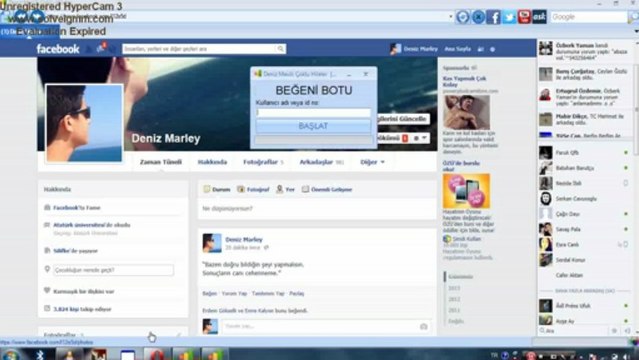The height and width of the screenshot is (360, 639).
Task: Click the Facebook search input field
Action: click(199, 49)
